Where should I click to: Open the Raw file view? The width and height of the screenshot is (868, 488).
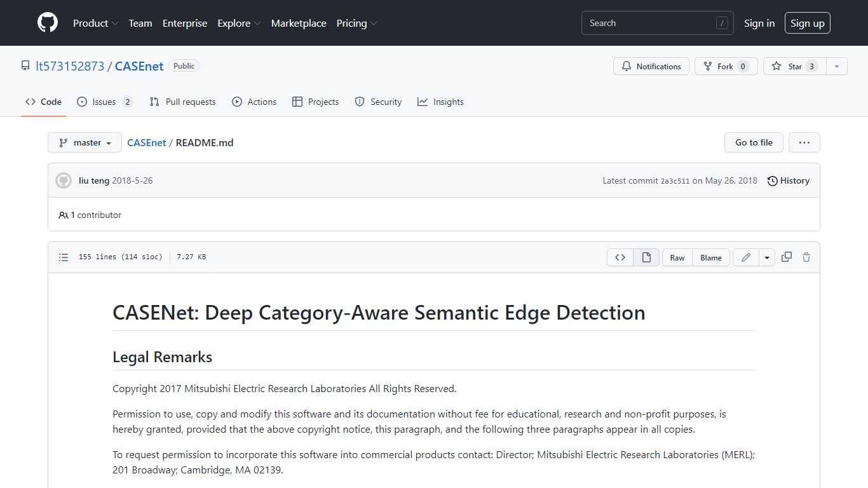pos(677,257)
